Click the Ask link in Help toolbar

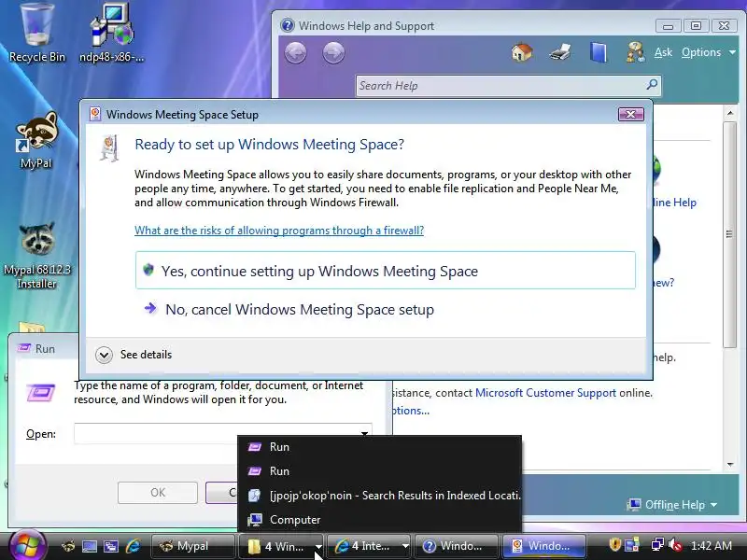[x=663, y=52]
